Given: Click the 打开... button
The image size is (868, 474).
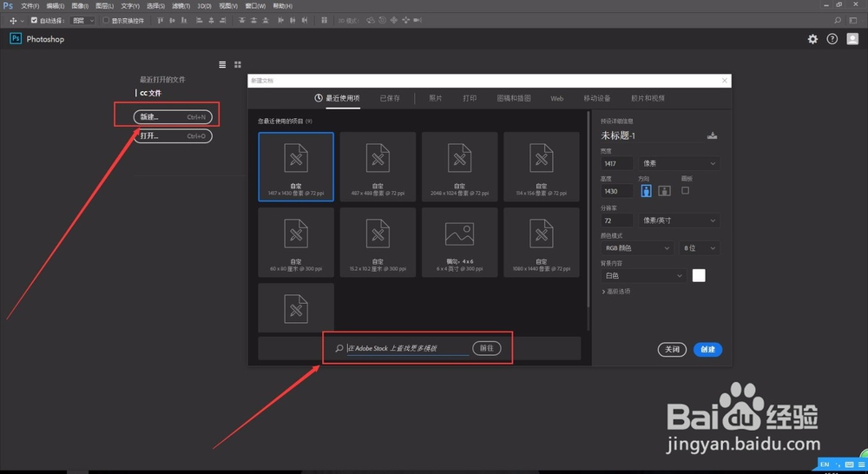Looking at the screenshot, I should point(173,135).
